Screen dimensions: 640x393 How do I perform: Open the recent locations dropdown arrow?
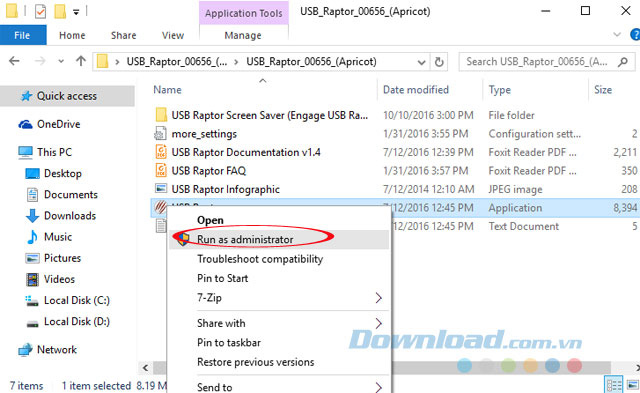click(61, 62)
